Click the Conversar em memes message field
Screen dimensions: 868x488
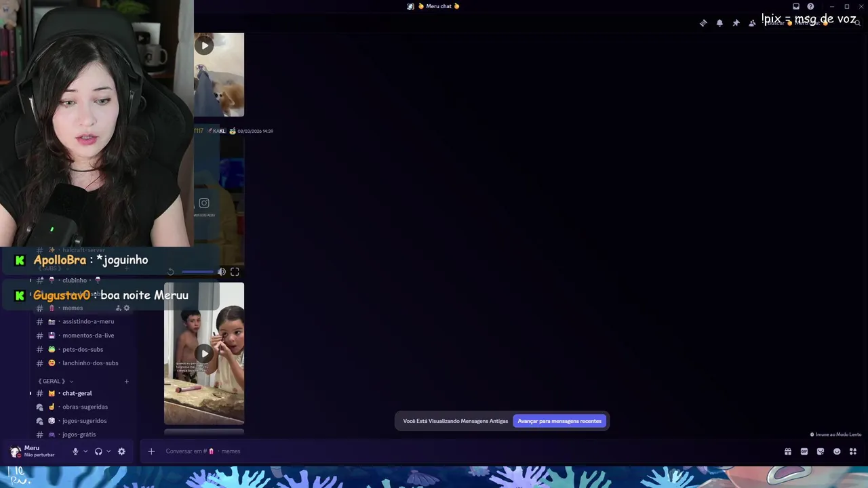[x=468, y=451]
